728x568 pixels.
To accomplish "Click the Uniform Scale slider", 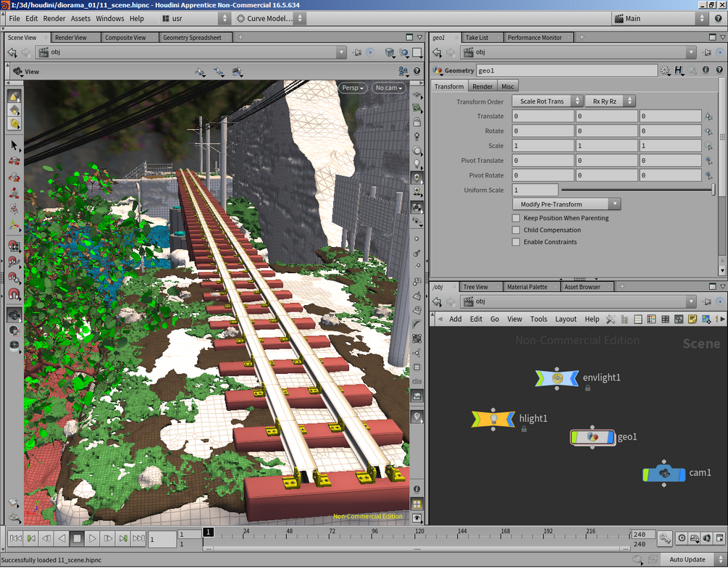I will click(638, 190).
